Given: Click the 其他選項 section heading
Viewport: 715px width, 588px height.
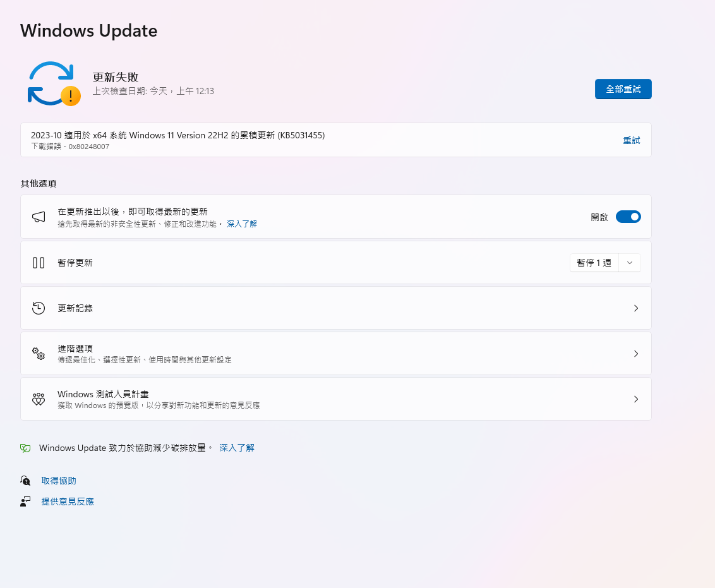Looking at the screenshot, I should point(39,183).
